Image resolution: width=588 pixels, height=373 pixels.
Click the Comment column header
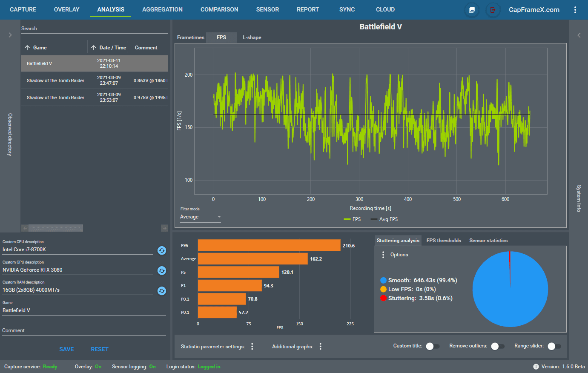click(x=146, y=48)
